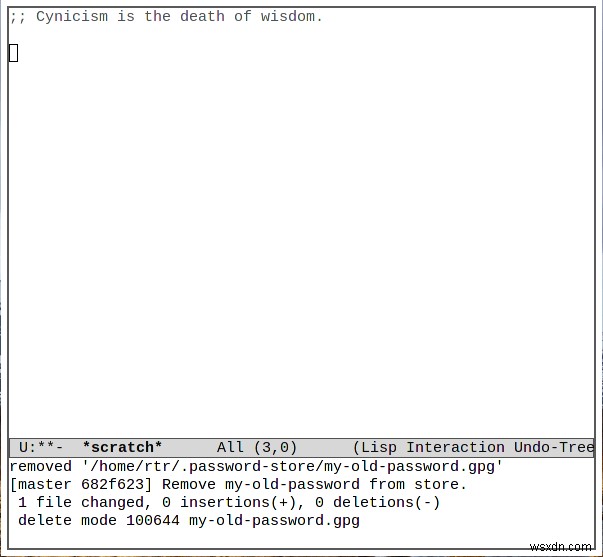Viewport: 603px width, 557px height.
Task: Click the *scratch* buffer name in the mode line
Action: (x=122, y=448)
